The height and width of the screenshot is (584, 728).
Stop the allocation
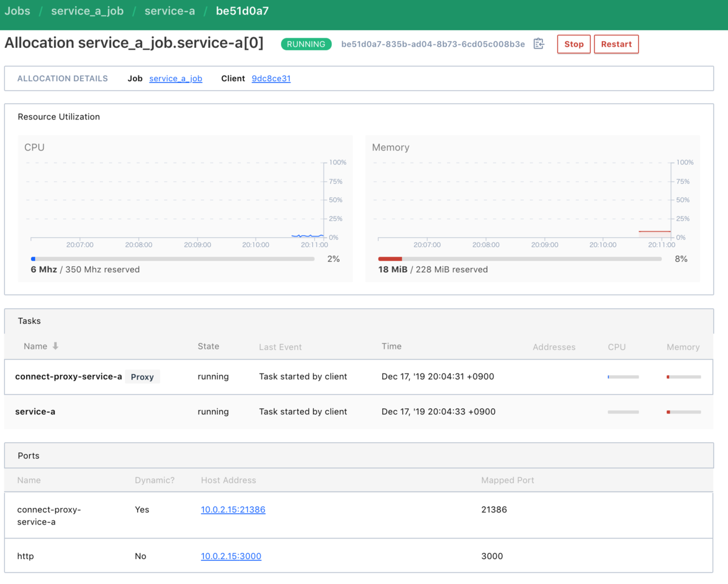click(574, 44)
